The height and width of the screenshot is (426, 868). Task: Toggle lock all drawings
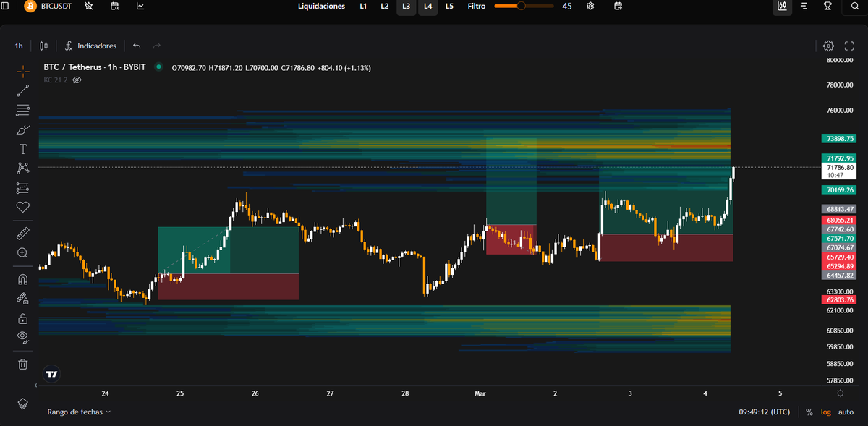(x=23, y=318)
